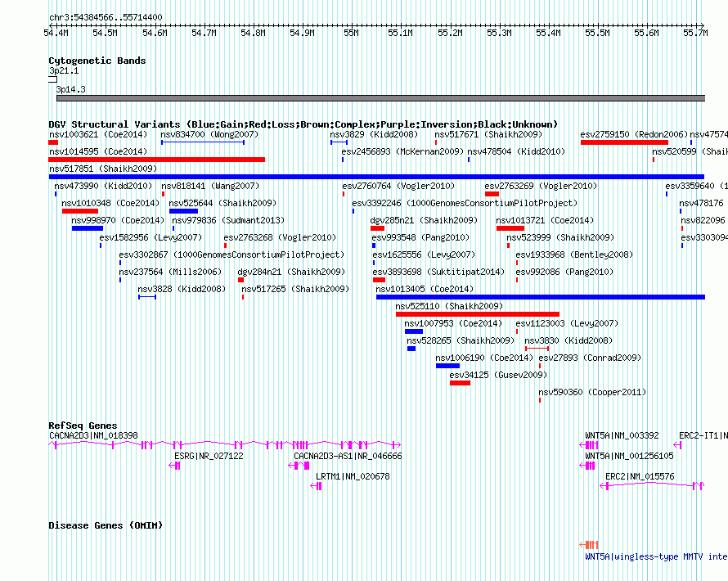Click the esv2456893 (McKernan2009) label
The image size is (728, 581).
coord(402,152)
